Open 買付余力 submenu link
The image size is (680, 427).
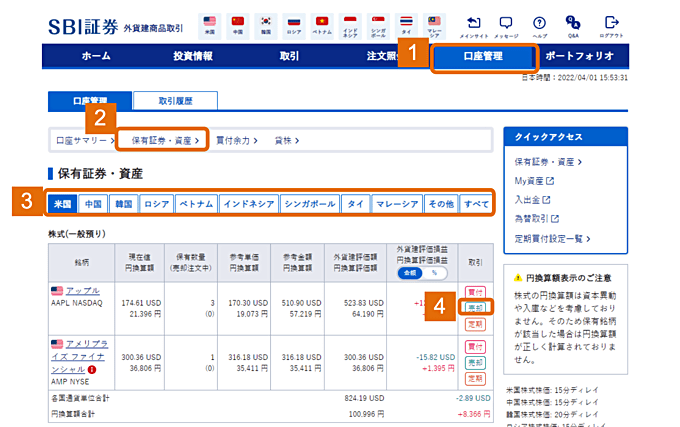pyautogui.click(x=237, y=141)
